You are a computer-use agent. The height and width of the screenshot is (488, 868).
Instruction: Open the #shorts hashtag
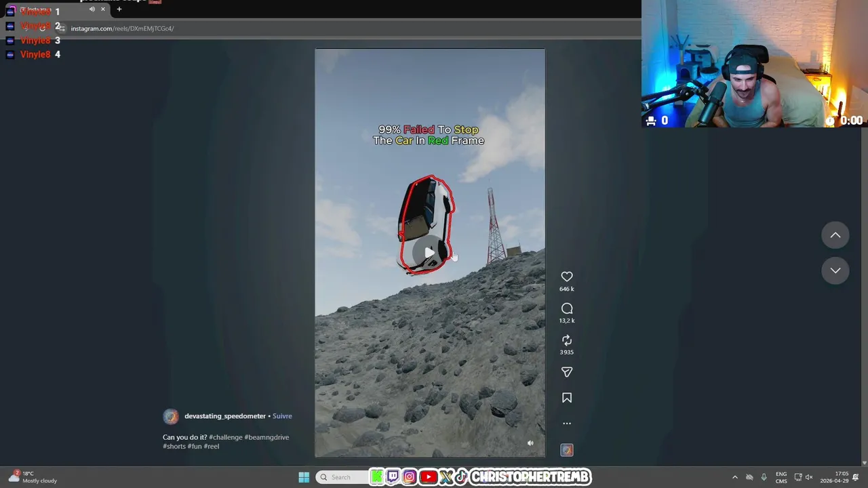click(174, 446)
